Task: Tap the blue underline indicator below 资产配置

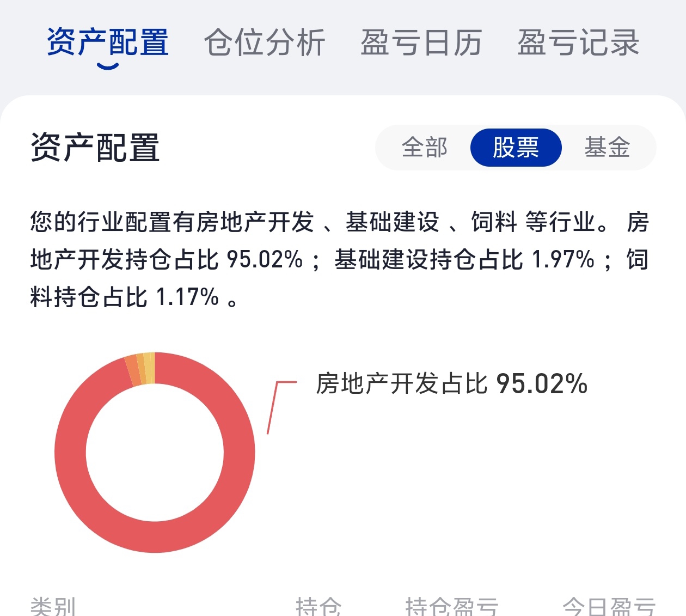Action: 108,66
